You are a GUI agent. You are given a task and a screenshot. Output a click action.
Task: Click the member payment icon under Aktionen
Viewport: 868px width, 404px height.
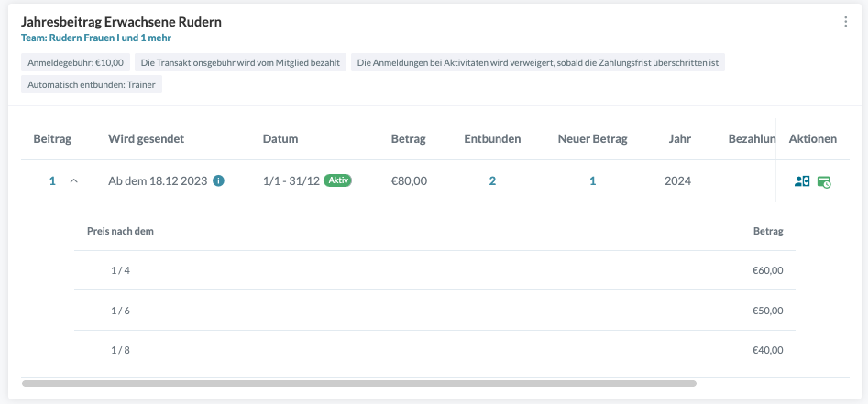[x=802, y=181]
